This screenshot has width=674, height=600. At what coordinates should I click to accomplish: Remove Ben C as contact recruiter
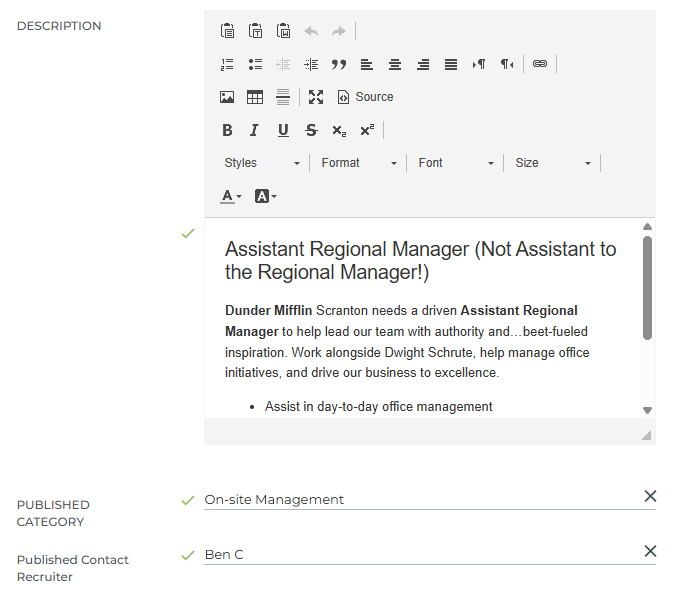[650, 551]
